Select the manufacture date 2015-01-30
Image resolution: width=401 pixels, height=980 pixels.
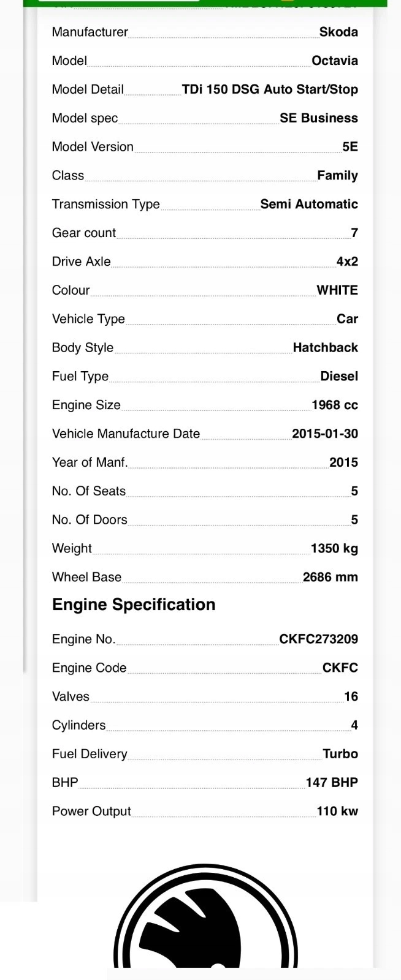click(325, 434)
